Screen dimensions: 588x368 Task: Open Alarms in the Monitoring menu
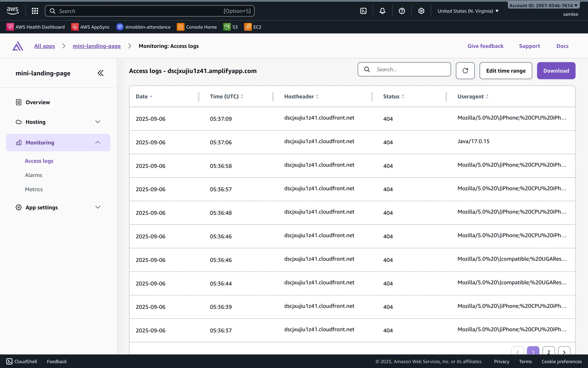coord(33,175)
